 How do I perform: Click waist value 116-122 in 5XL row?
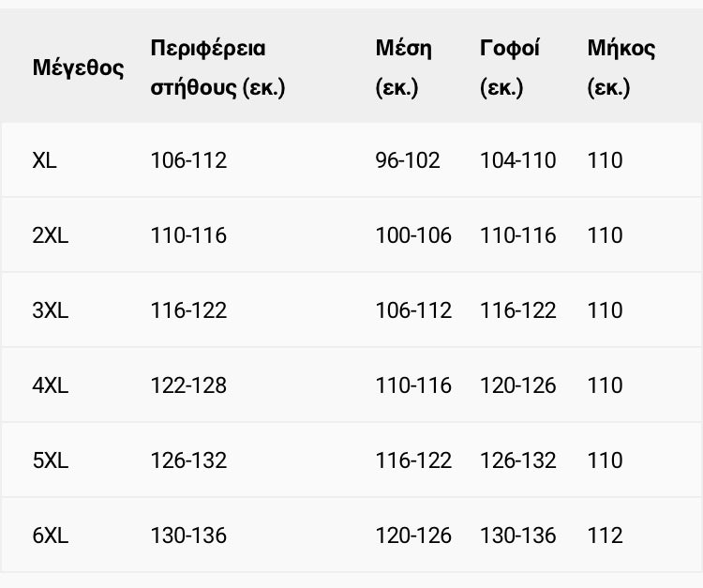point(413,460)
